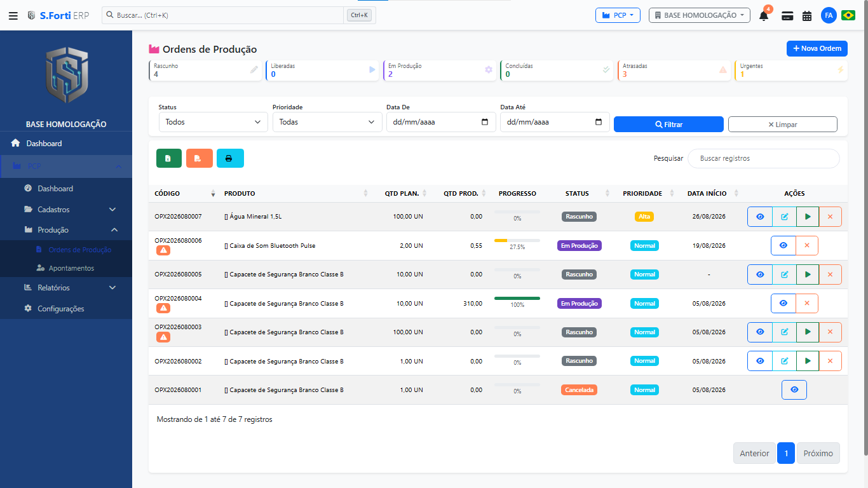Open the PCP module dropdown
Viewport: 868px width, 488px height.
618,15
